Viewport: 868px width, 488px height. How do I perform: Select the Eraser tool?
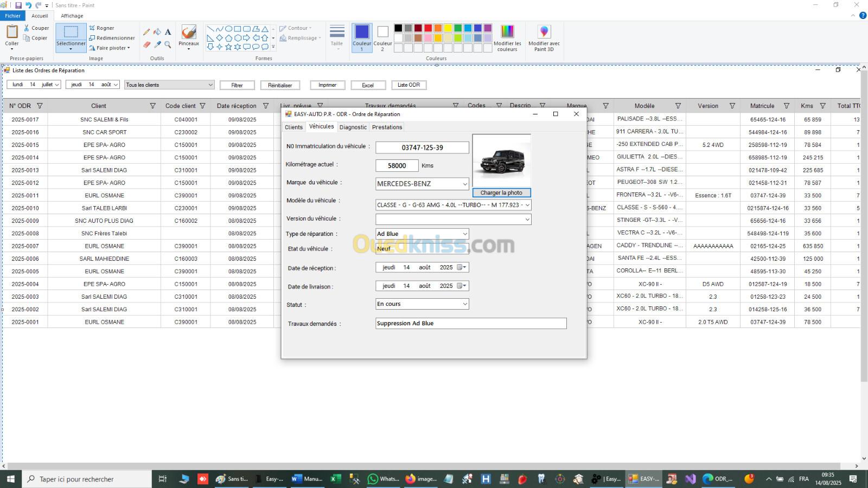(x=146, y=44)
